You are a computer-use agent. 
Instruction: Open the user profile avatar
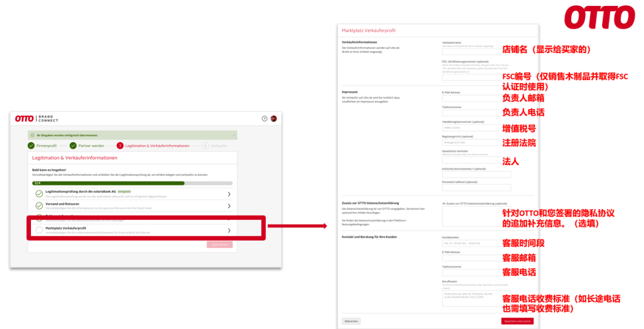point(274,119)
